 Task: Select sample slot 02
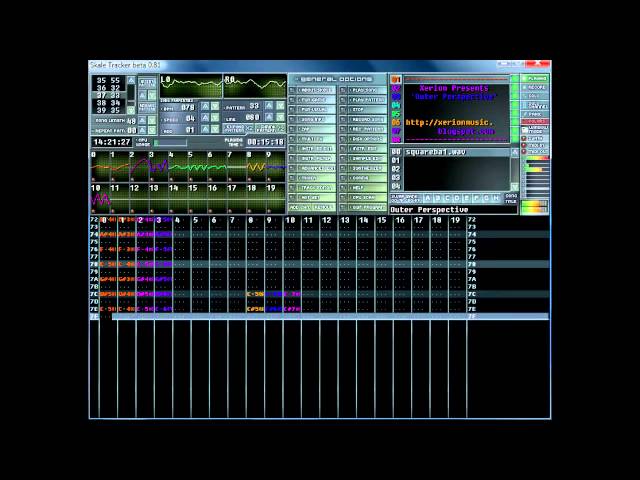coord(396,169)
